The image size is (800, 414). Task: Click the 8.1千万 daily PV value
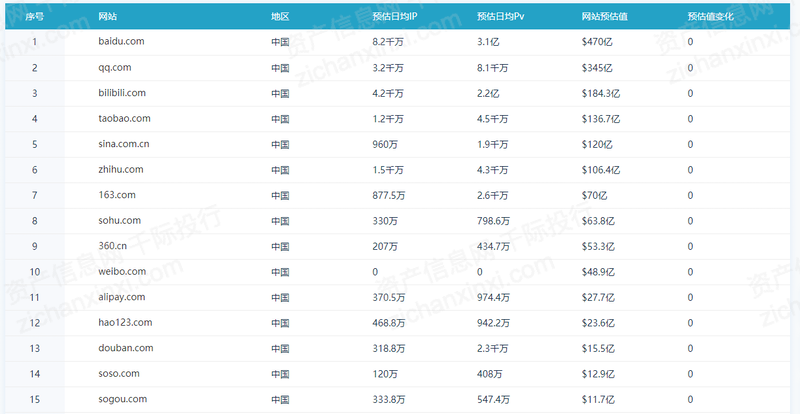tap(492, 68)
